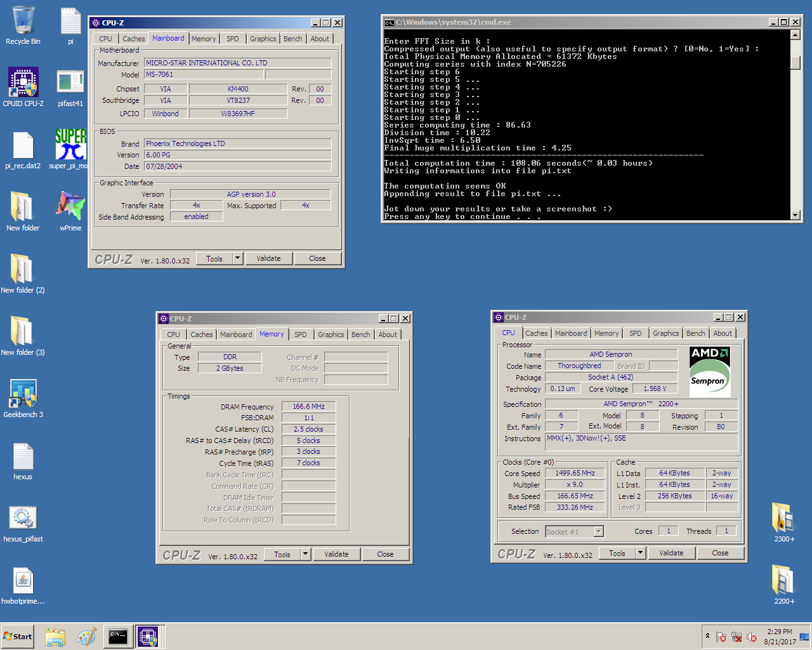Open the Tools dropdown arrow in Memory CPU-Z window

[x=305, y=554]
